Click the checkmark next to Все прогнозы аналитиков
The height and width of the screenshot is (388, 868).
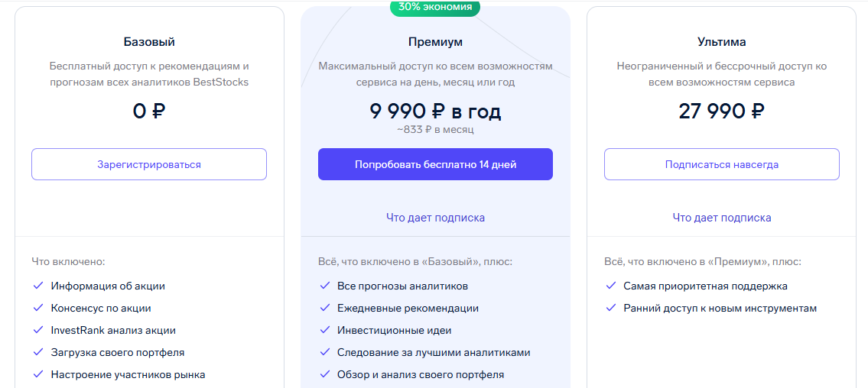click(324, 286)
